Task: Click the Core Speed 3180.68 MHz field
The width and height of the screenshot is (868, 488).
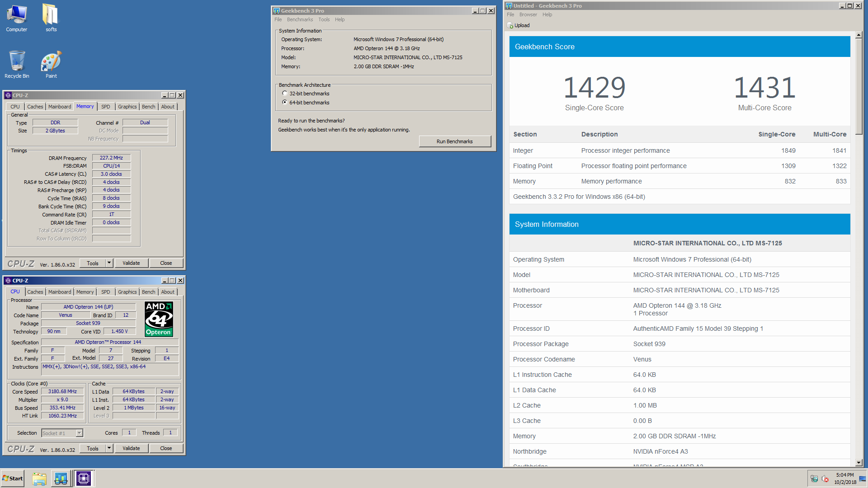Action: coord(62,391)
